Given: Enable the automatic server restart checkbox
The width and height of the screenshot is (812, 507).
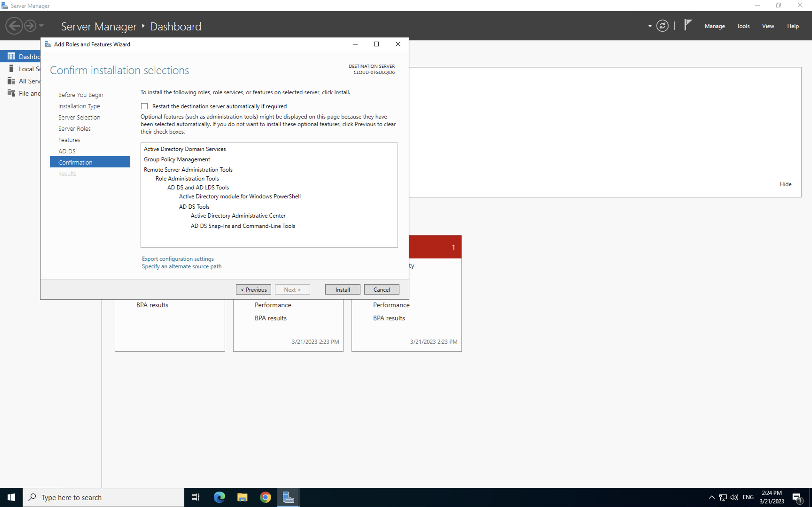Looking at the screenshot, I should pos(144,106).
